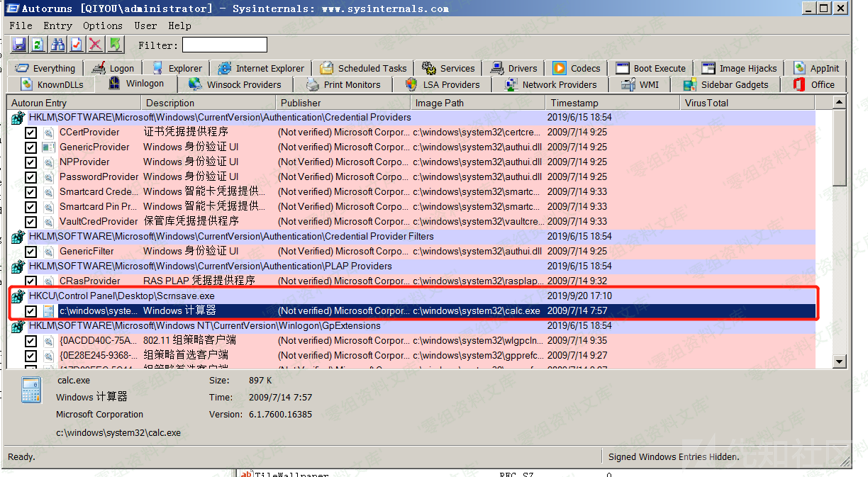Open the Entry menu

[x=57, y=26]
